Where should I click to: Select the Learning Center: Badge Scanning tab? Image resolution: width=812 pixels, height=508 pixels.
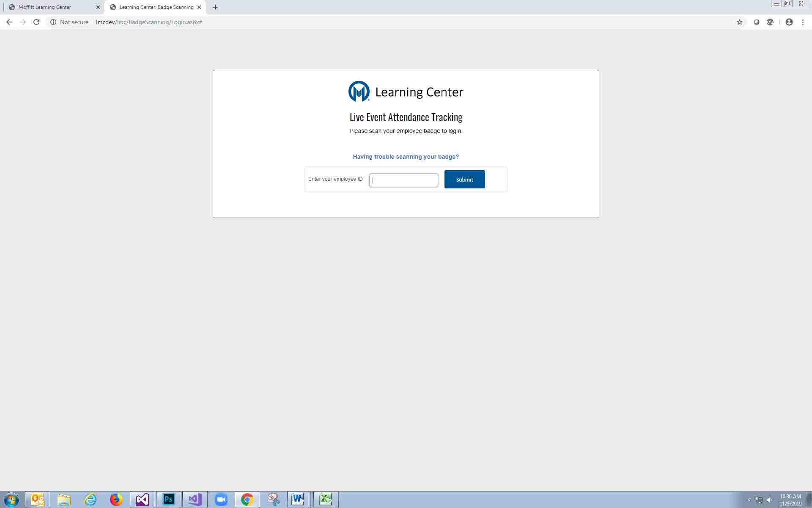(x=156, y=7)
